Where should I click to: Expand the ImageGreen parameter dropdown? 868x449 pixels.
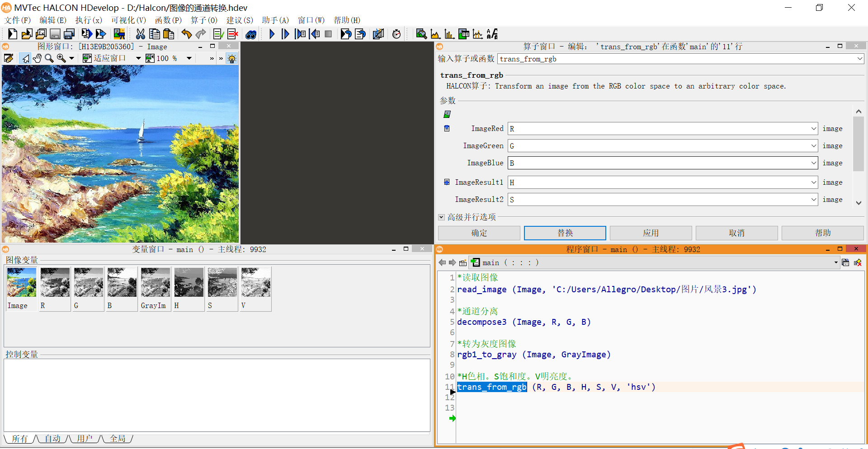[x=813, y=146]
